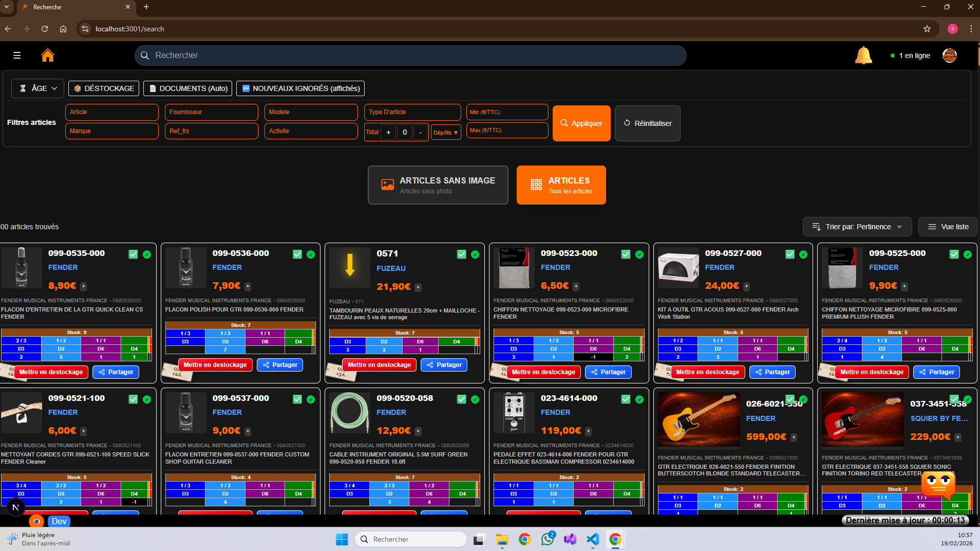Open the user avatar in header
980x551 pixels.
tap(949, 55)
